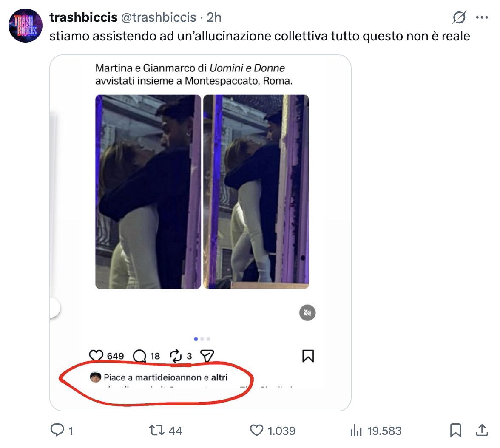Screen dimensions: 500x448
Task: View the tweet analytics showing 19.583 views
Action: (355, 431)
